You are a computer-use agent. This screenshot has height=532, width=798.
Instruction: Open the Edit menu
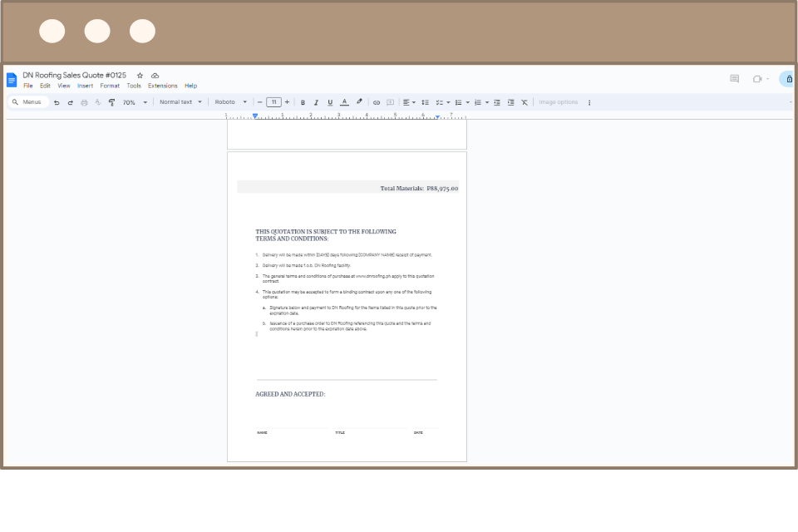click(45, 86)
